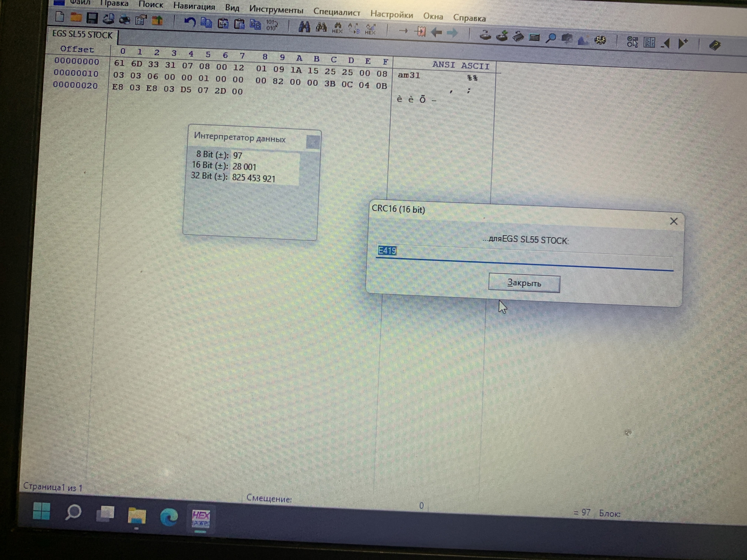Click the Forward navigation arrow icon
This screenshot has height=560, width=747.
(452, 33)
